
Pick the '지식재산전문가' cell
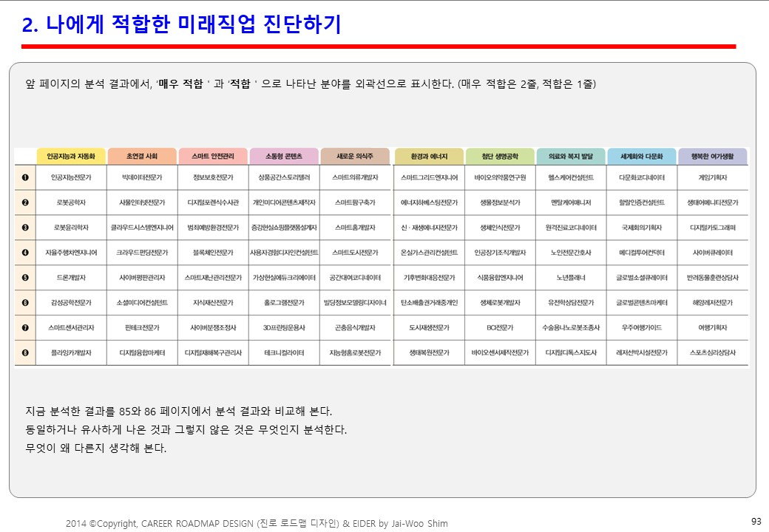coord(213,302)
